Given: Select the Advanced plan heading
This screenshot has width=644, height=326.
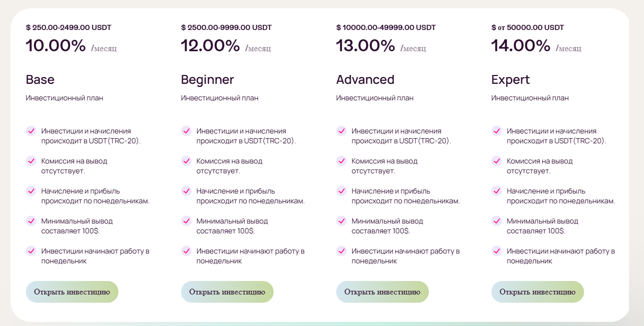Looking at the screenshot, I should tap(365, 80).
